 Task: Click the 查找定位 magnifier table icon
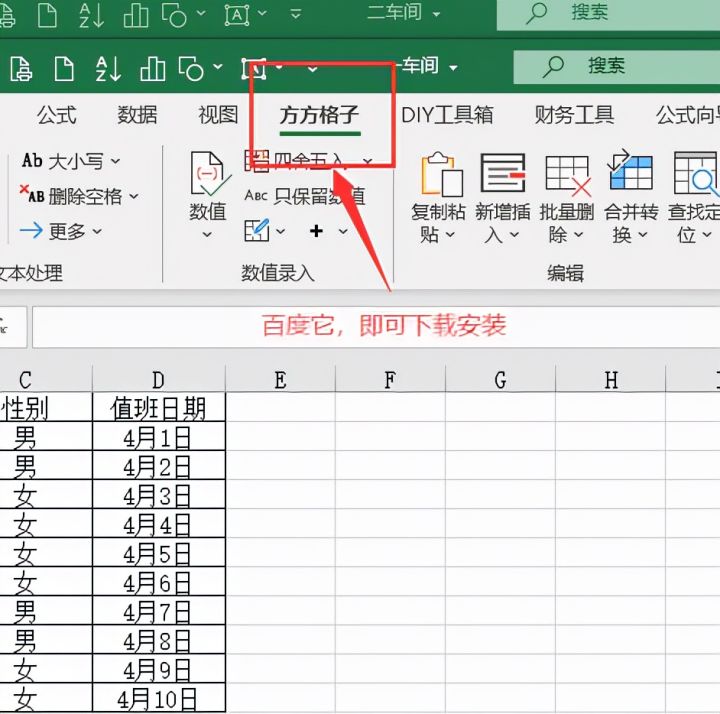coord(696,174)
